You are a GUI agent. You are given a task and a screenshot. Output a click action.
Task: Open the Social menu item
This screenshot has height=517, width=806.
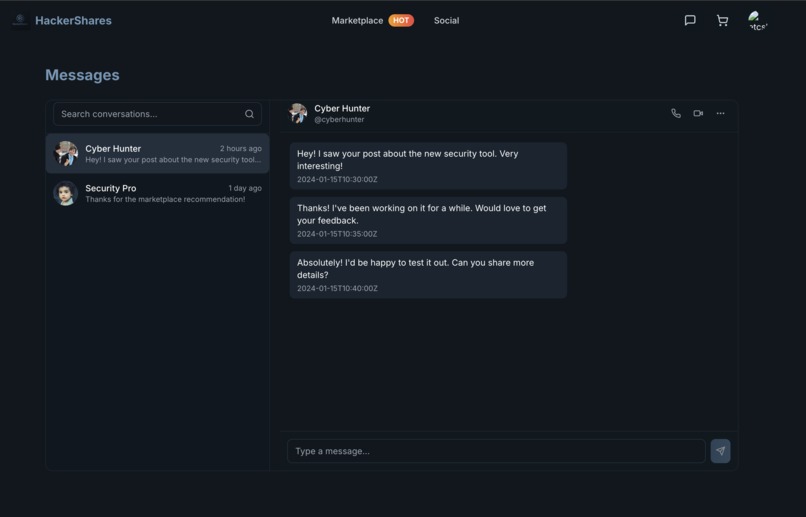pyautogui.click(x=446, y=21)
